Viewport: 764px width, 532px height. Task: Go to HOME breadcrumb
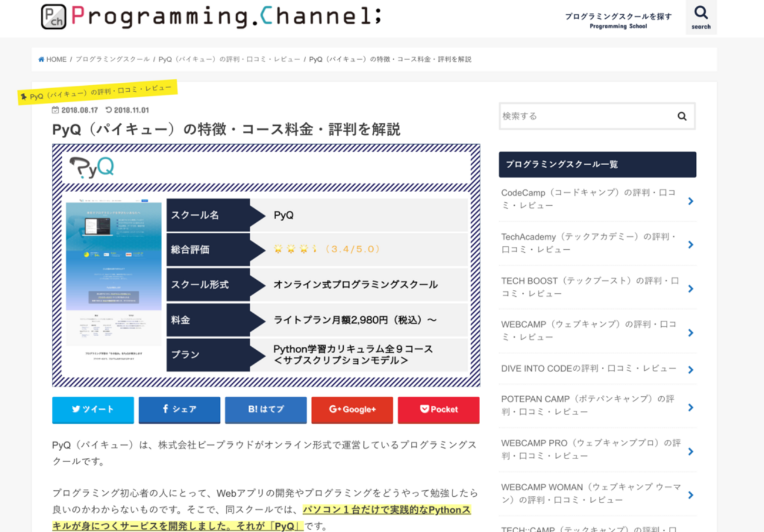tap(52, 59)
